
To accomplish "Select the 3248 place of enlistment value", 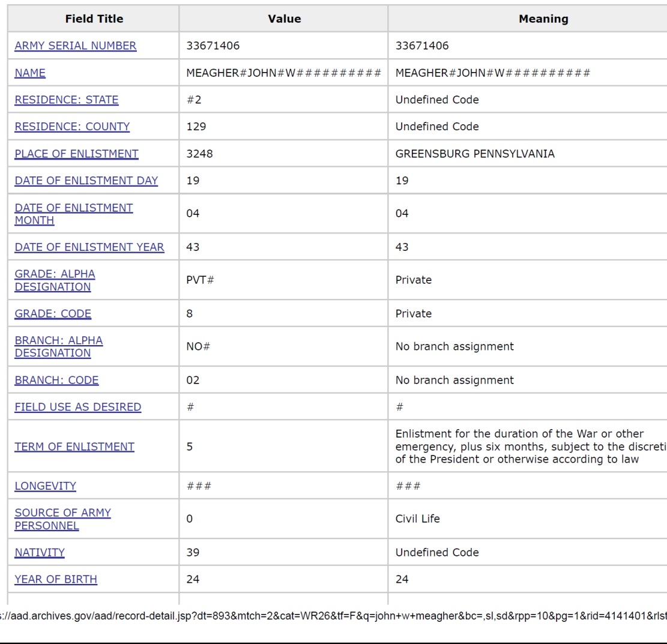I will tap(199, 154).
